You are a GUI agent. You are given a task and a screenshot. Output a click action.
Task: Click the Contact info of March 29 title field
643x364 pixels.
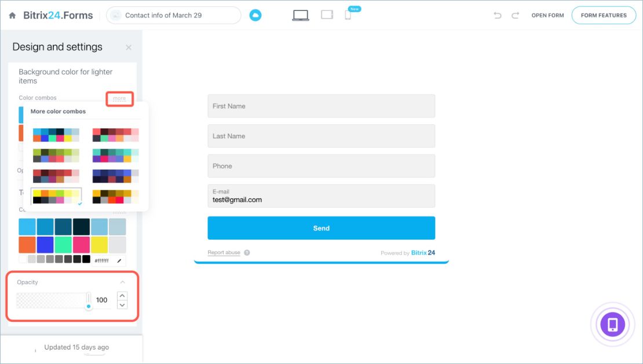click(173, 16)
